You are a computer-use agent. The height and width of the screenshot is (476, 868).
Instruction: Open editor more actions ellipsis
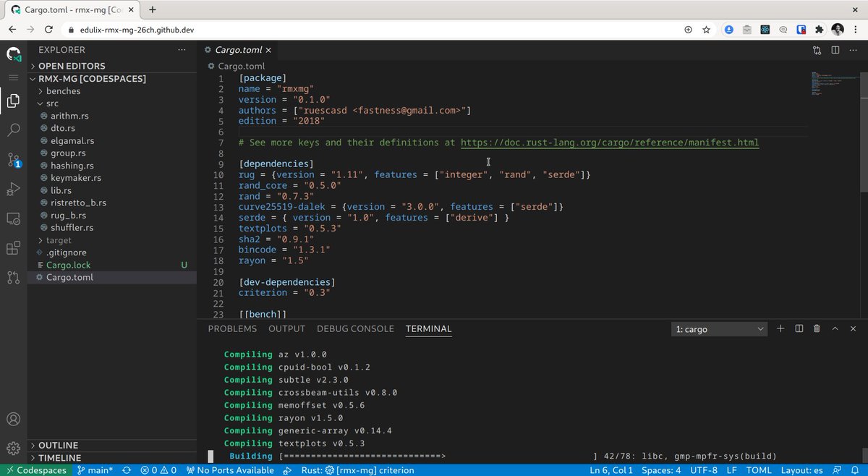[854, 50]
